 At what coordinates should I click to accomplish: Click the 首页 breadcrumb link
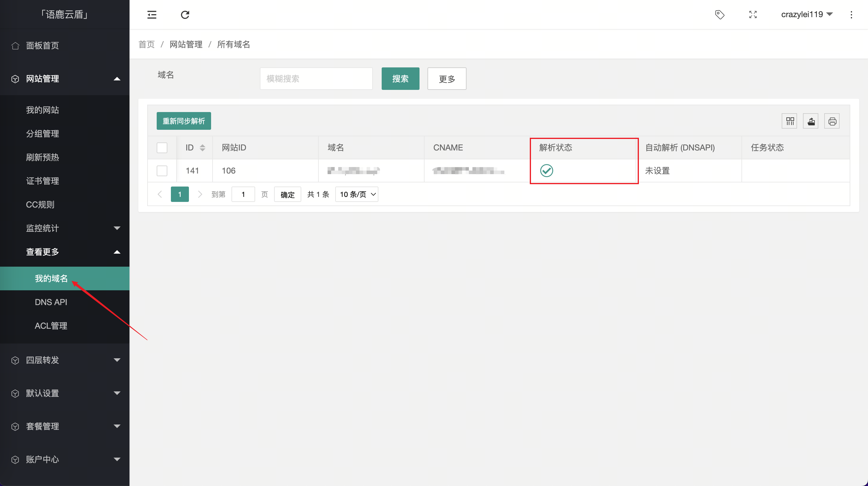coord(147,44)
